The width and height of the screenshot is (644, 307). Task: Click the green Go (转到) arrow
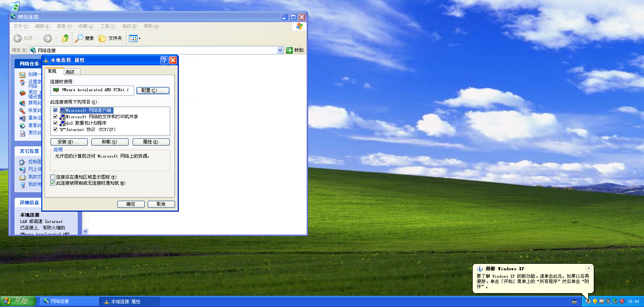point(289,50)
